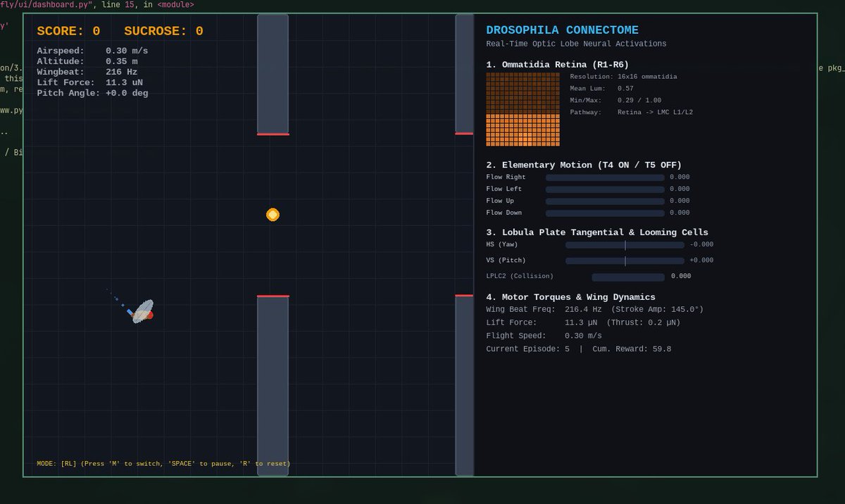
Task: Click the Wing Beat Freq: 216.4 Hz line
Action: pos(594,310)
